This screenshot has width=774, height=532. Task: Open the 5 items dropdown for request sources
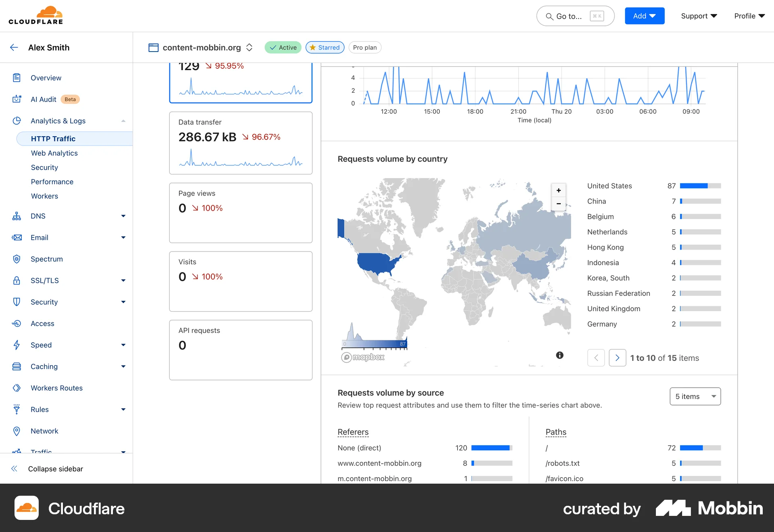click(x=695, y=396)
